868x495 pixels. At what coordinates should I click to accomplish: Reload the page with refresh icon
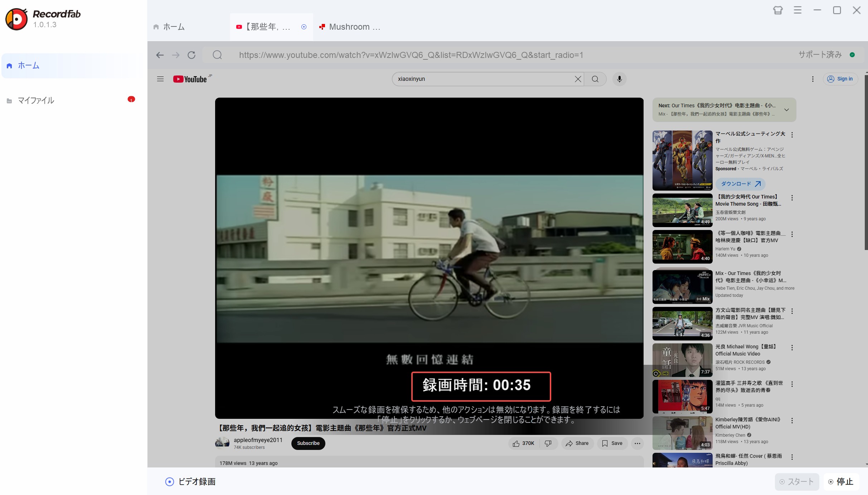click(x=191, y=55)
